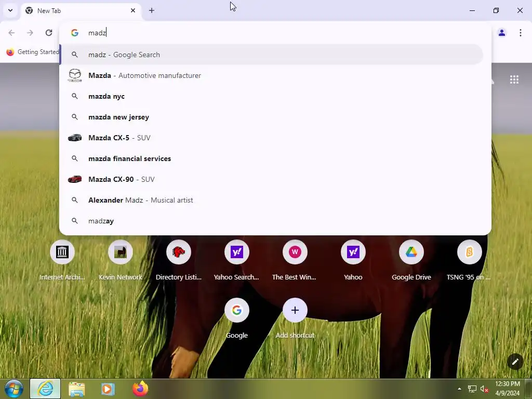The width and height of the screenshot is (532, 399).
Task: Click the back navigation arrow
Action: coord(11,33)
